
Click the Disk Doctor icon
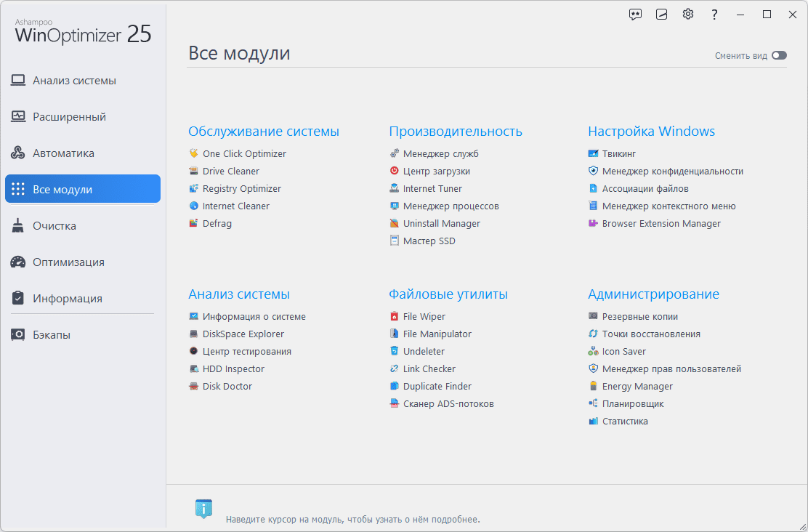coord(193,387)
